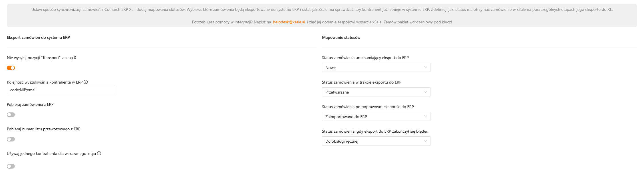Click chevron arrow of the "Nowe" dropdown
Image resolution: width=644 pixels, height=174 pixels.
(425, 68)
